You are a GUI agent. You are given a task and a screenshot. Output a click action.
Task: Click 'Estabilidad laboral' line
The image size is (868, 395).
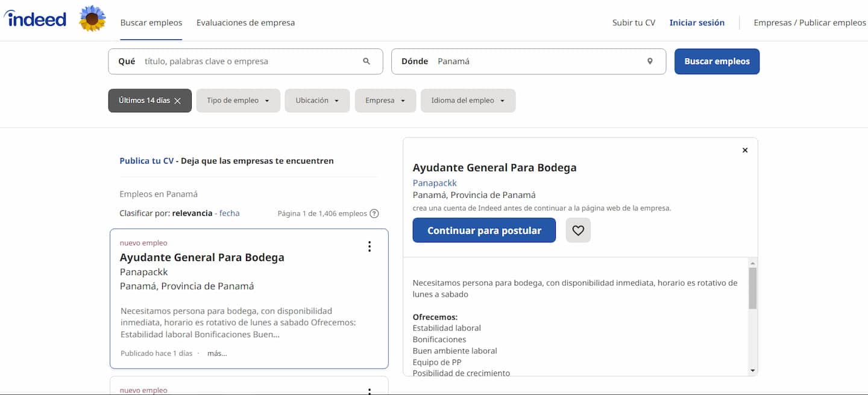coord(447,328)
